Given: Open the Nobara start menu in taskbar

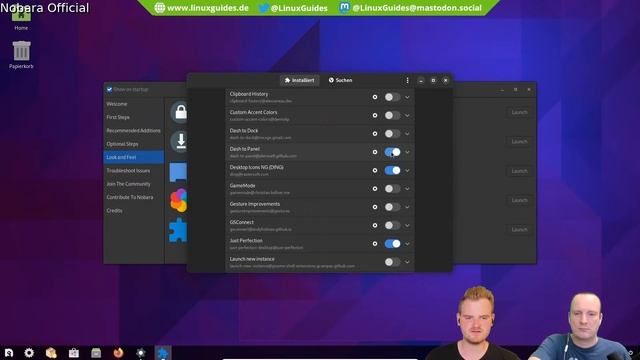Looking at the screenshot, I should click(x=9, y=353).
